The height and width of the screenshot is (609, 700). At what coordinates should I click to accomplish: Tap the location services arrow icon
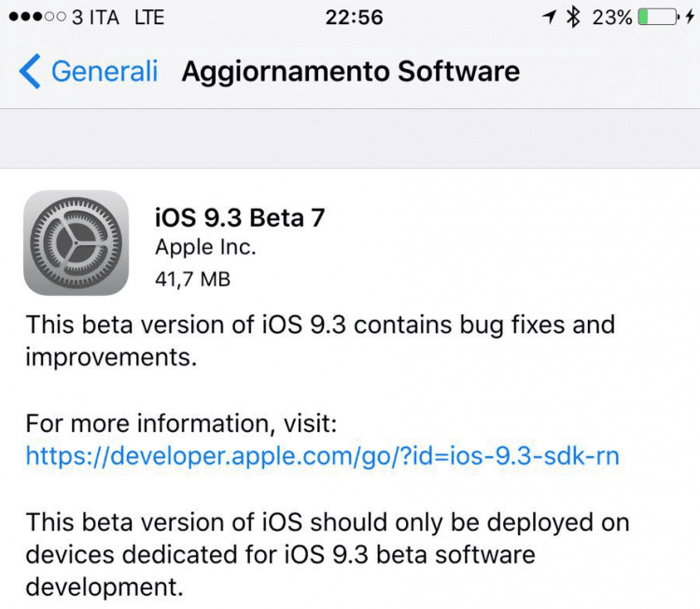pos(551,18)
